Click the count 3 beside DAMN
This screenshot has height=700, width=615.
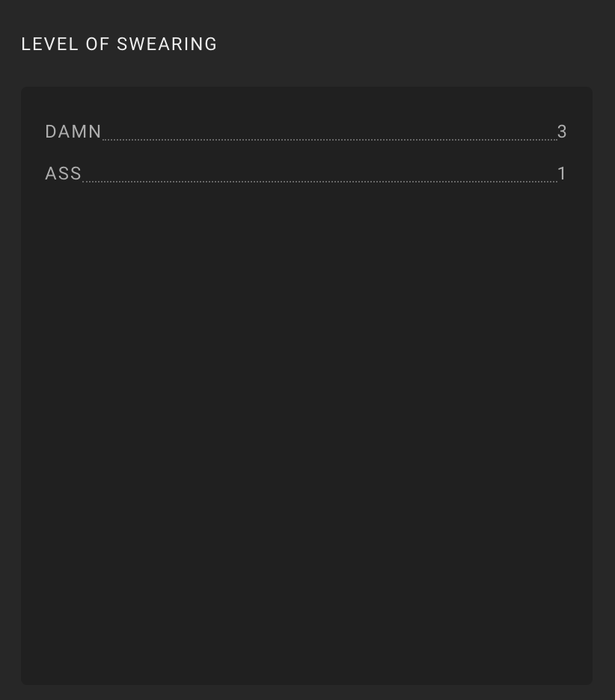pos(562,132)
